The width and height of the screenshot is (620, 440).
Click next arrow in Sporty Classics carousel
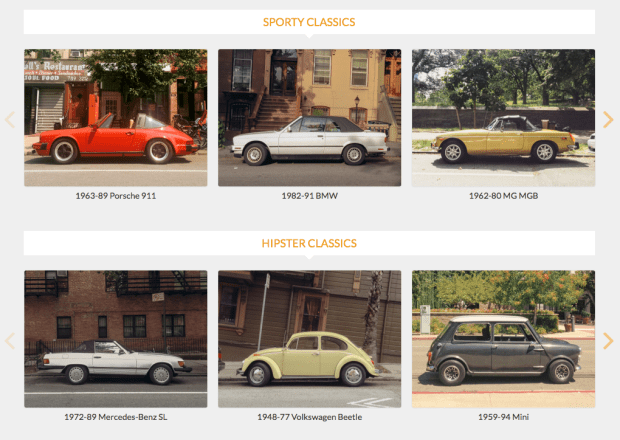[608, 120]
